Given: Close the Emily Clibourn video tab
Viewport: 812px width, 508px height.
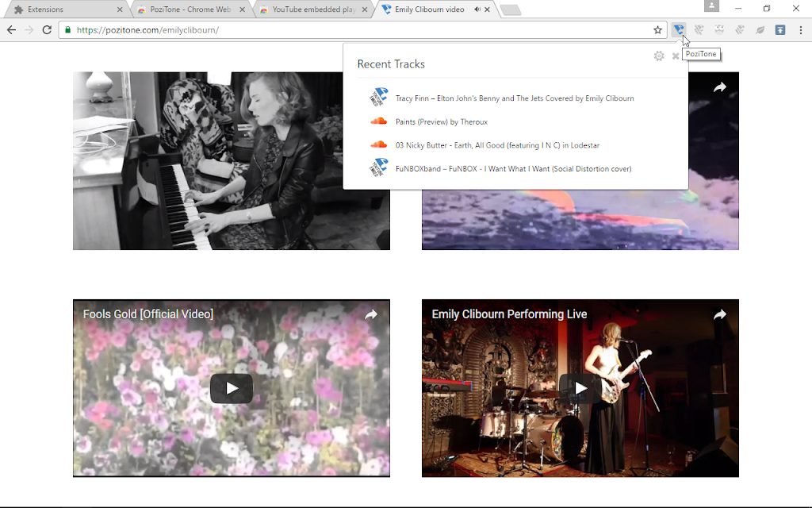Looking at the screenshot, I should coord(488,10).
